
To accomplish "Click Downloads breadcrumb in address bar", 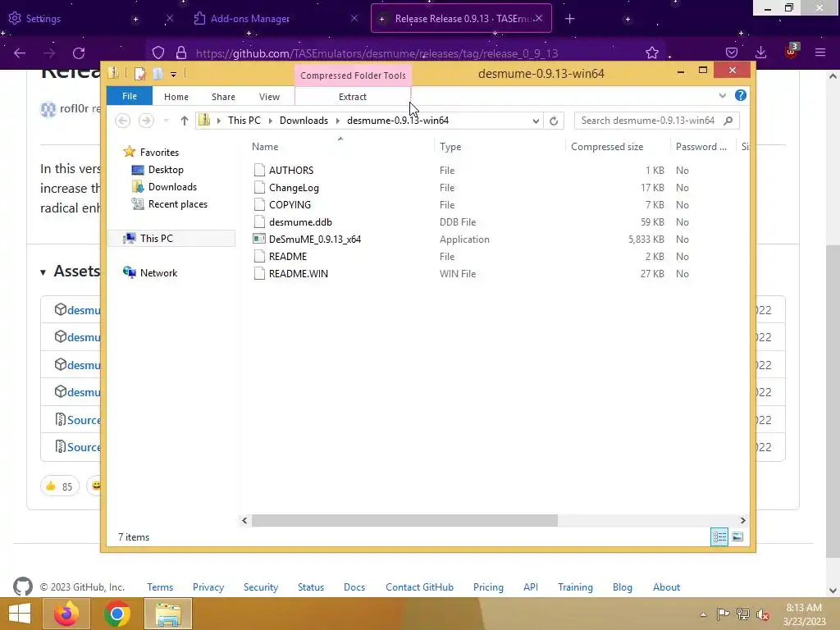I will tap(304, 121).
